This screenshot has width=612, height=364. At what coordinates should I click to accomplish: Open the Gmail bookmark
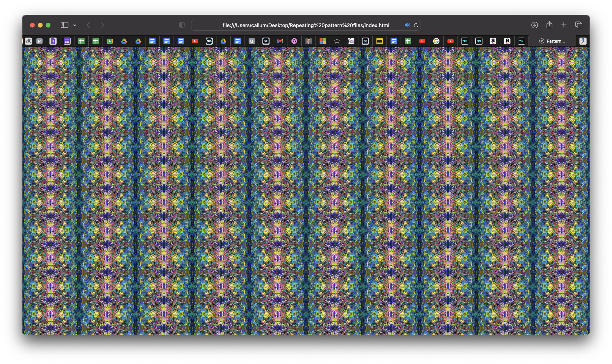(280, 41)
